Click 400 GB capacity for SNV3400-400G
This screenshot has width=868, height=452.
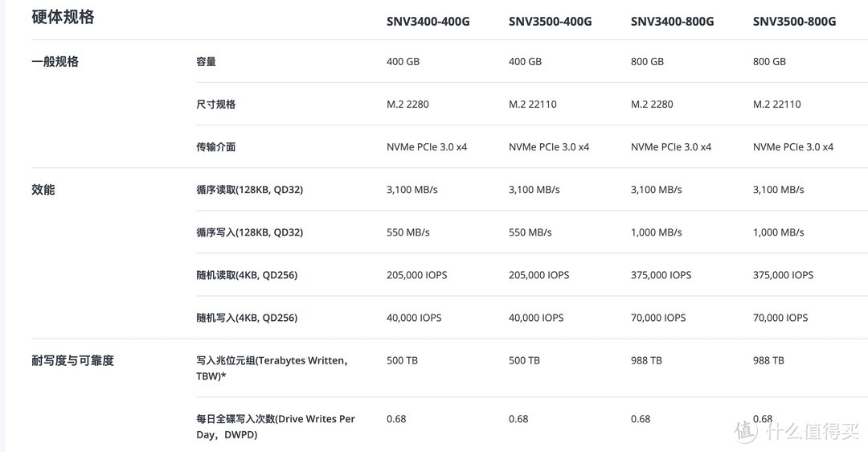coord(403,61)
